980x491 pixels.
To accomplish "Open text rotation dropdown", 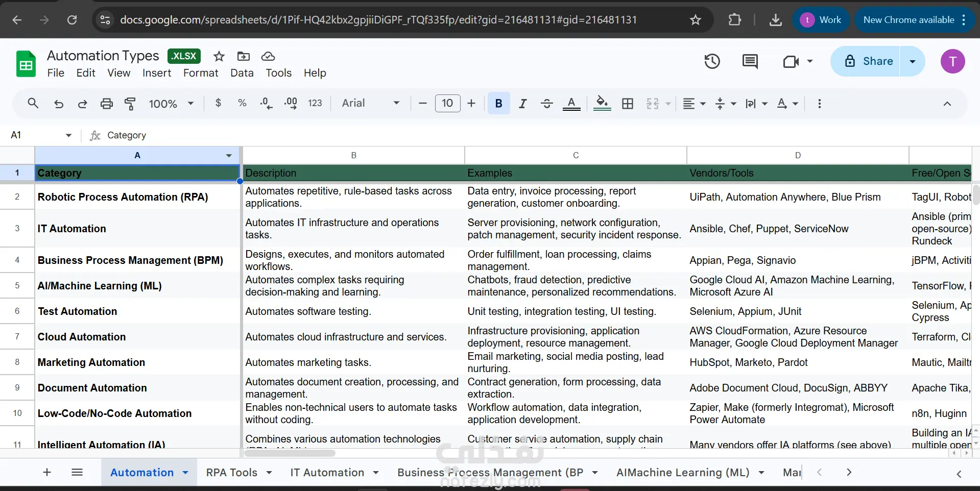I will click(x=787, y=104).
